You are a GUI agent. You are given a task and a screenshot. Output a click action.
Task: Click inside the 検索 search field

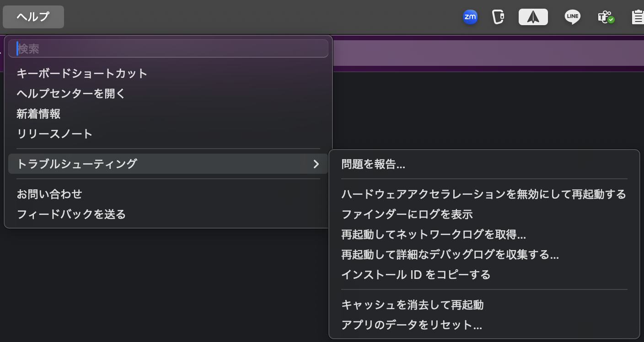[x=168, y=48]
